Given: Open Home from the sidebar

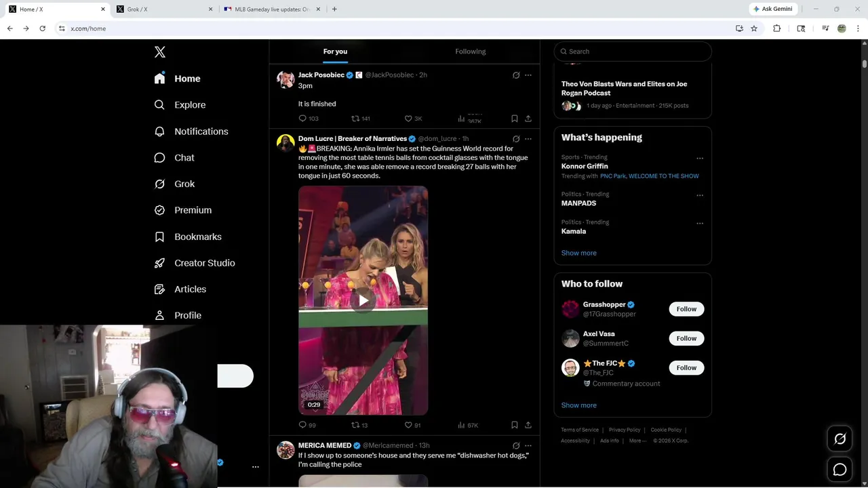Looking at the screenshot, I should 178,79.
